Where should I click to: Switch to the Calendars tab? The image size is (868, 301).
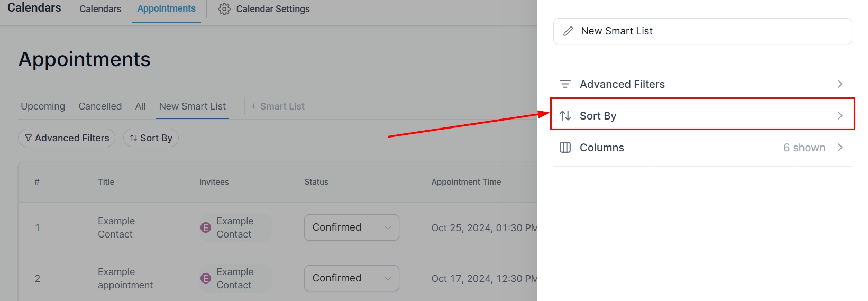tap(100, 9)
